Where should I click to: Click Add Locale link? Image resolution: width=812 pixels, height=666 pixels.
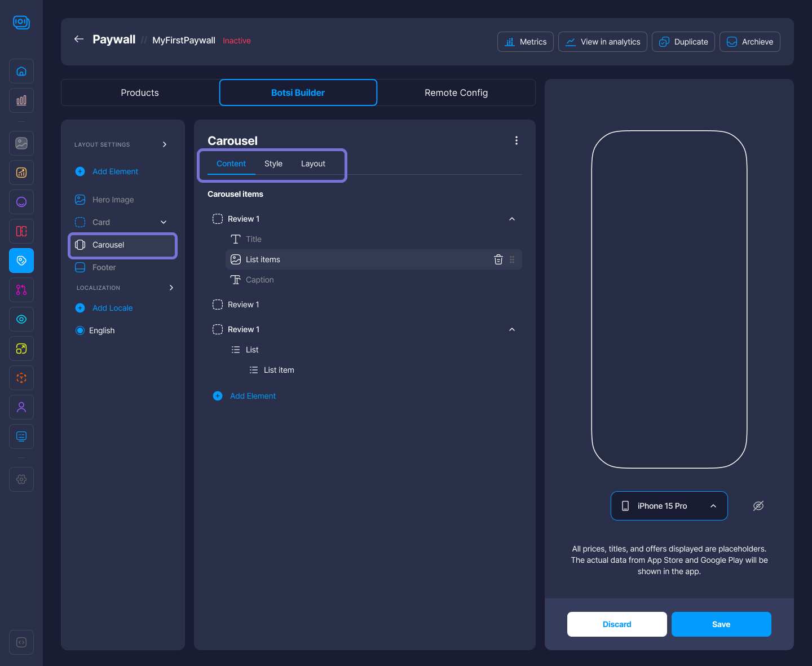pyautogui.click(x=112, y=308)
